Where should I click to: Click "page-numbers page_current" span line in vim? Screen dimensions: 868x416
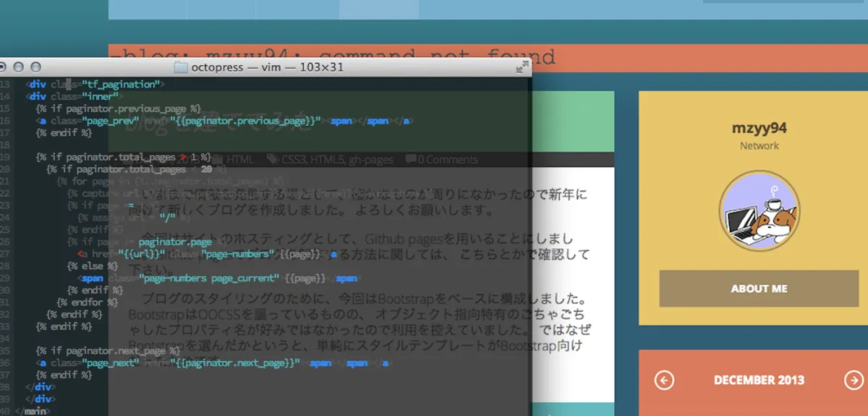click(x=220, y=278)
